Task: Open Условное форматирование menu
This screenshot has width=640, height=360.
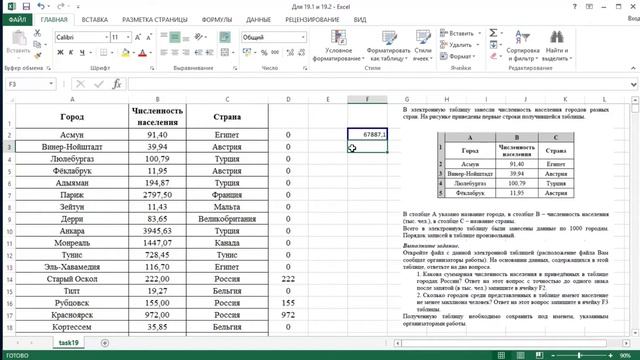Action: pyautogui.click(x=338, y=46)
